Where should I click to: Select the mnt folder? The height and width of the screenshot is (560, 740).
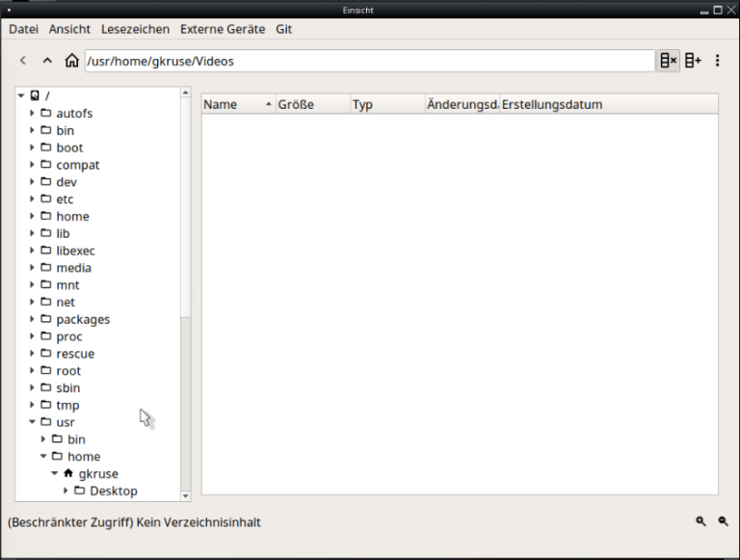68,284
